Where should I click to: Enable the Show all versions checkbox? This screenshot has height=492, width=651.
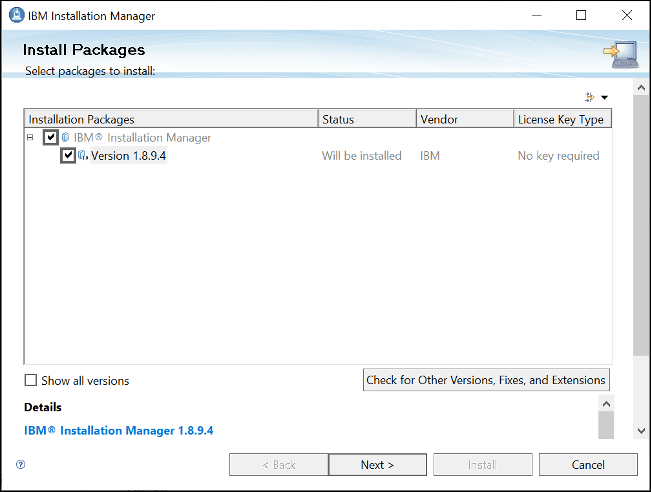pyautogui.click(x=31, y=380)
